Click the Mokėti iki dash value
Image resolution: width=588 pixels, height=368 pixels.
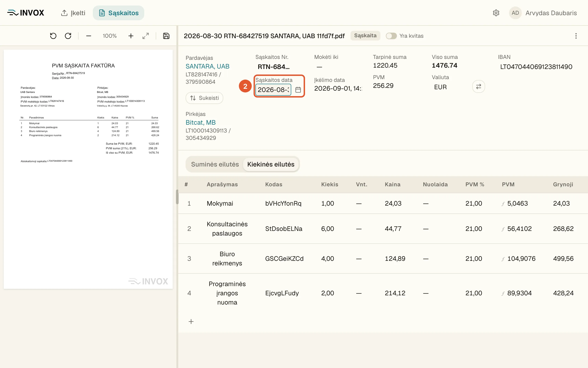click(x=319, y=67)
